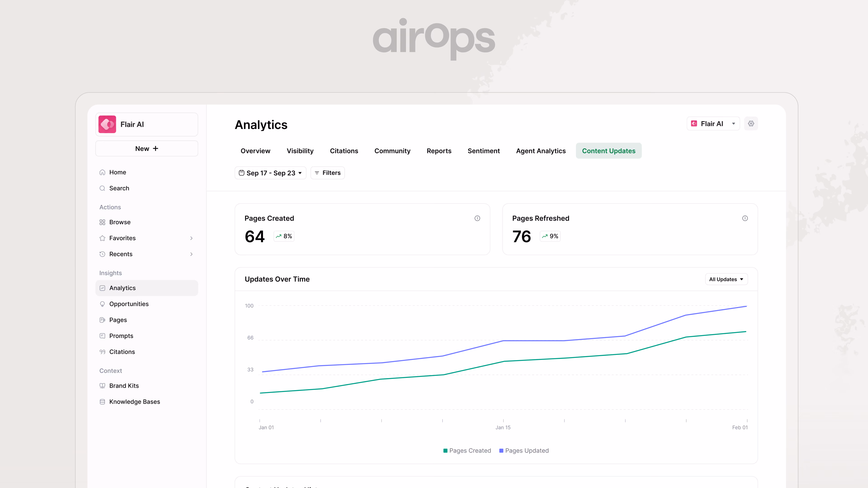Click the small Flair AI icon top right
868x488 pixels.
(694, 124)
